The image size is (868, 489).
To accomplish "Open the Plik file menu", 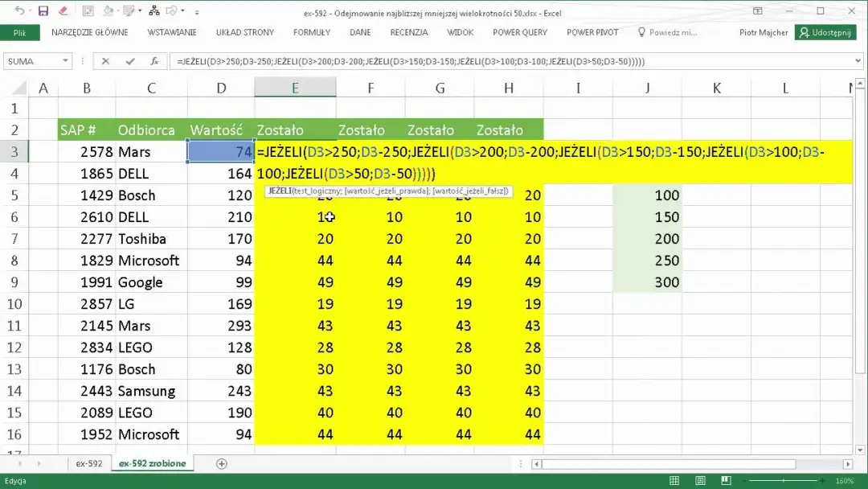I will [x=19, y=32].
